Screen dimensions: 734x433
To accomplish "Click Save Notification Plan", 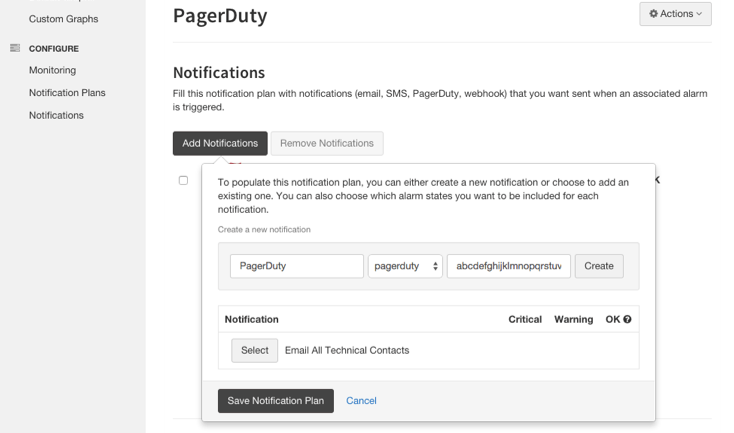I will pyautogui.click(x=276, y=401).
